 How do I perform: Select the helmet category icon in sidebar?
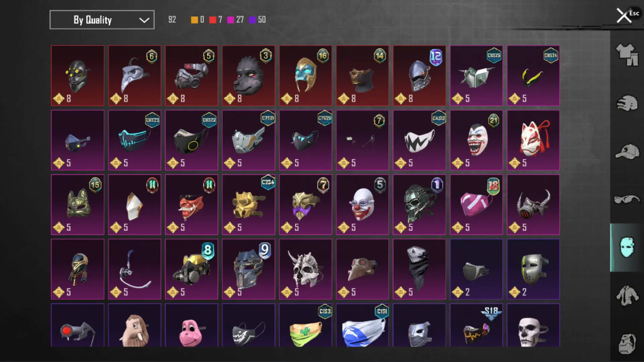(627, 103)
